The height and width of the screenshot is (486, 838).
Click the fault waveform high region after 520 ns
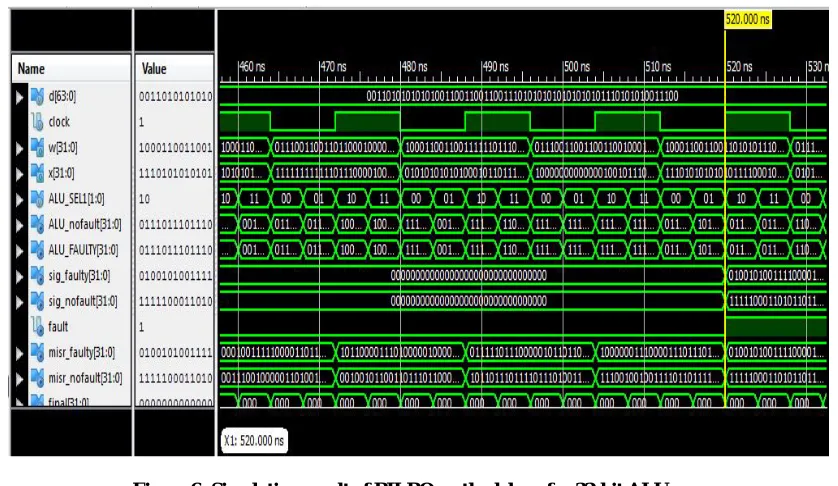click(776, 326)
